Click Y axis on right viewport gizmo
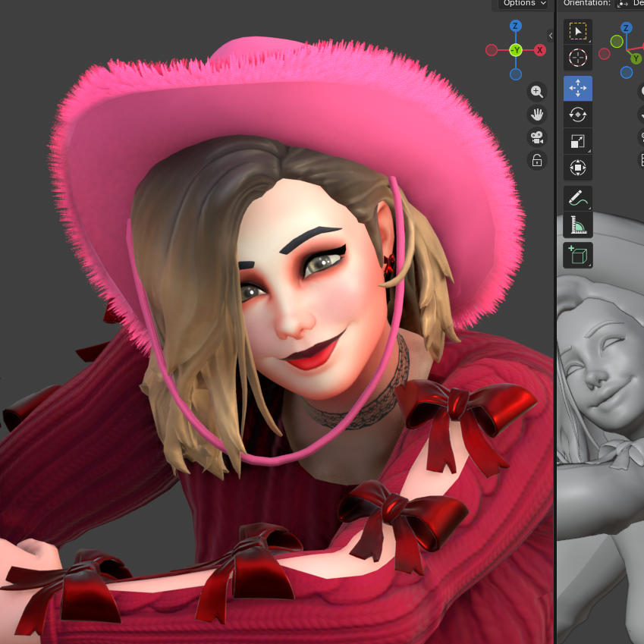 pos(636,58)
